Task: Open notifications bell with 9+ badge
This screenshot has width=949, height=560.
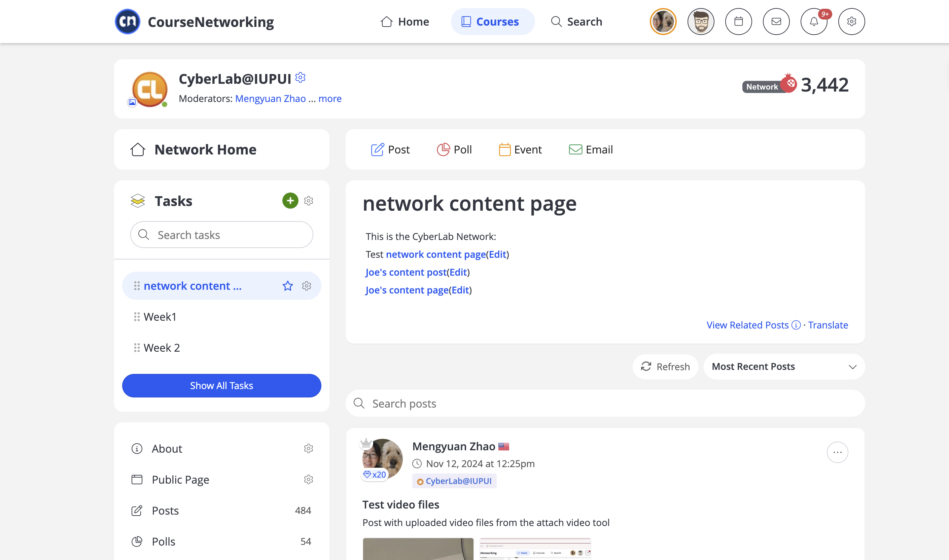Action: point(814,22)
